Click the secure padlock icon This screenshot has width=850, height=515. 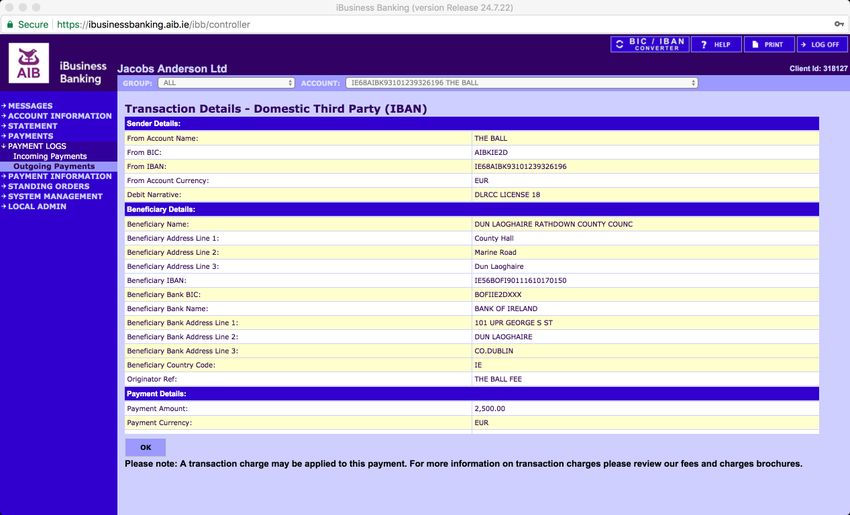(x=10, y=24)
